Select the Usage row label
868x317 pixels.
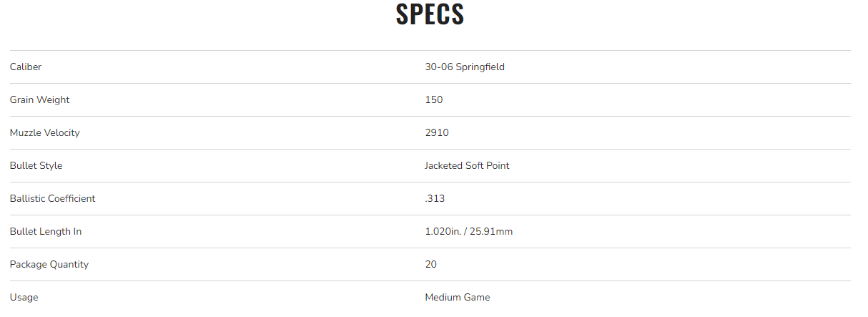24,297
